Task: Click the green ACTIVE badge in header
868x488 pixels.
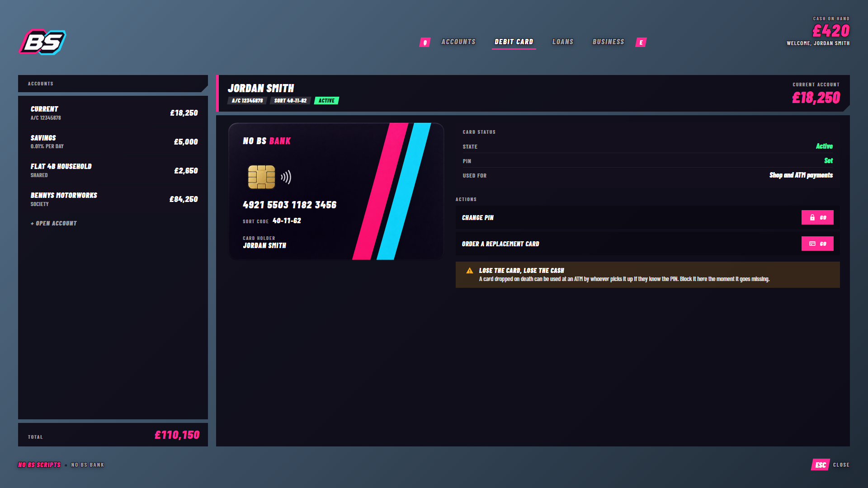Action: 326,101
